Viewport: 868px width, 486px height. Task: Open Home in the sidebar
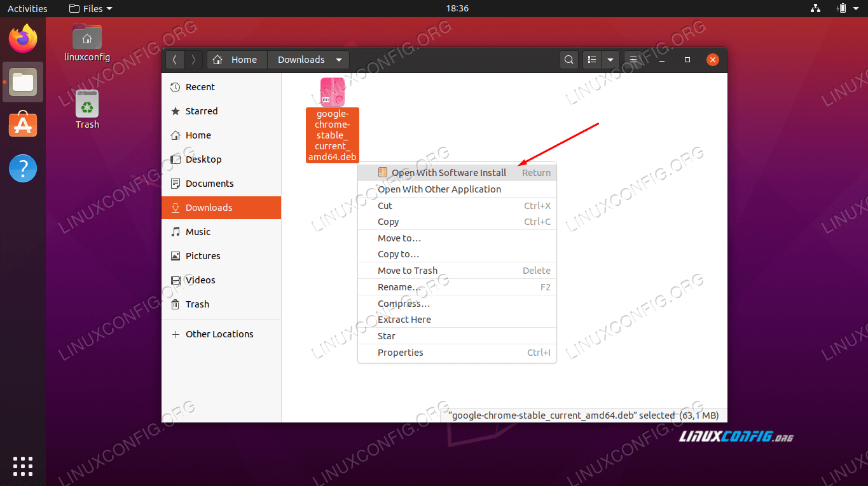tap(221, 135)
